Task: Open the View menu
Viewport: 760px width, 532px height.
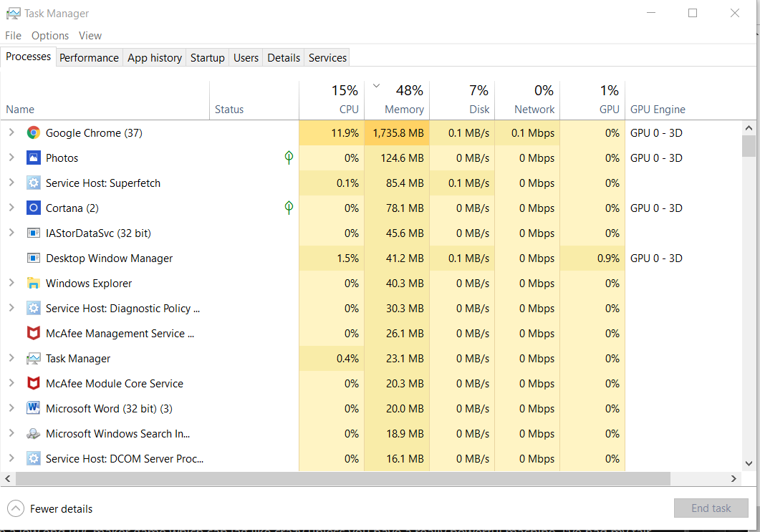Action: [90, 36]
